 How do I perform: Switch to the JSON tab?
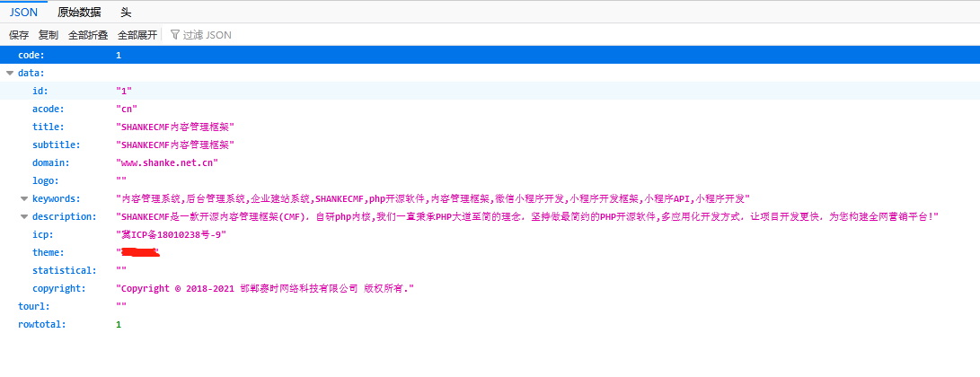pos(23,12)
